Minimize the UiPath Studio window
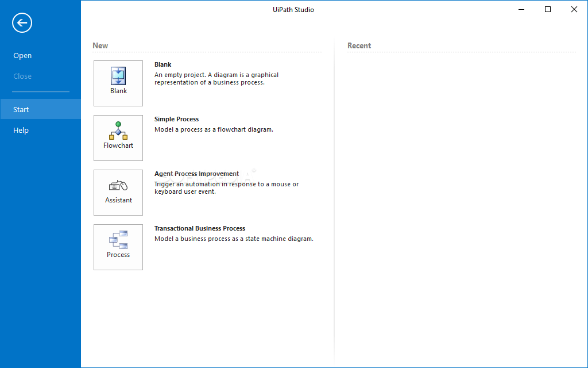588x368 pixels. 521,9
